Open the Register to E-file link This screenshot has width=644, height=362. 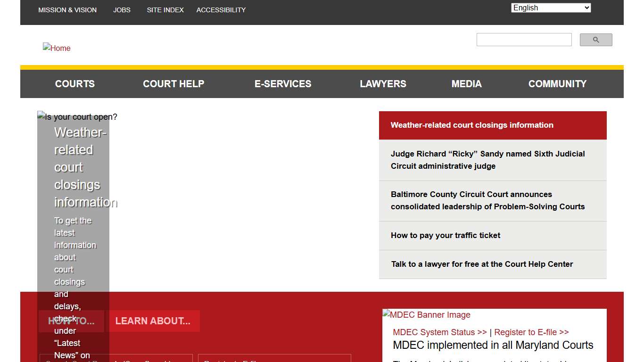pyautogui.click(x=531, y=332)
